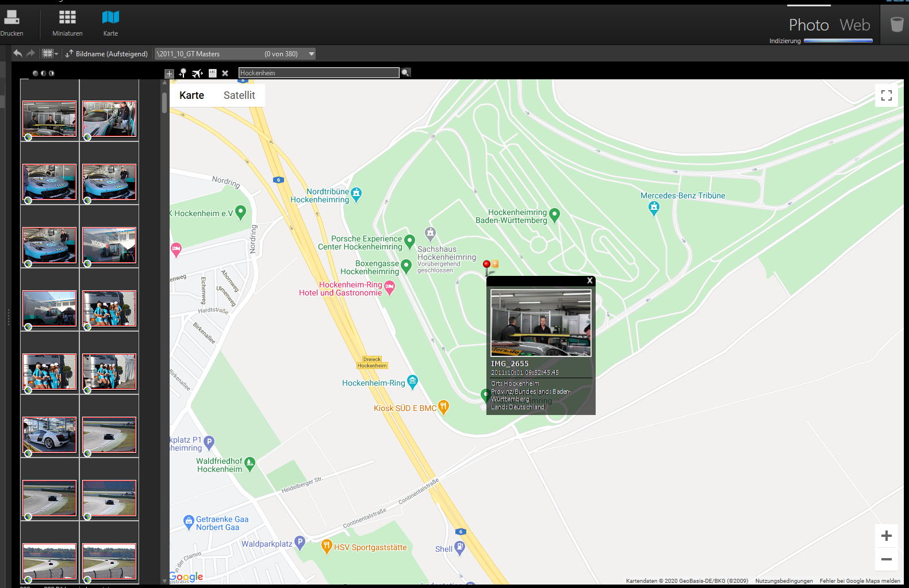
Task: Zoom in on the map
Action: pos(887,536)
